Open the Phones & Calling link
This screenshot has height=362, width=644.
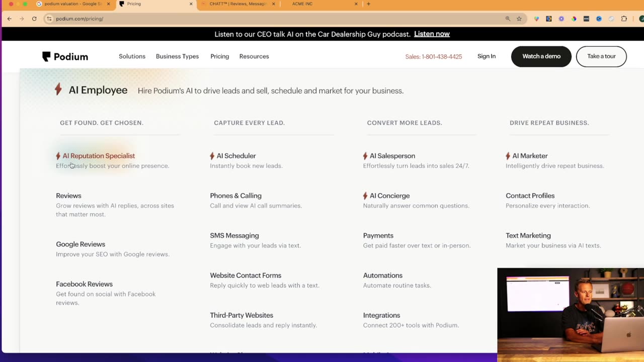[x=235, y=196]
